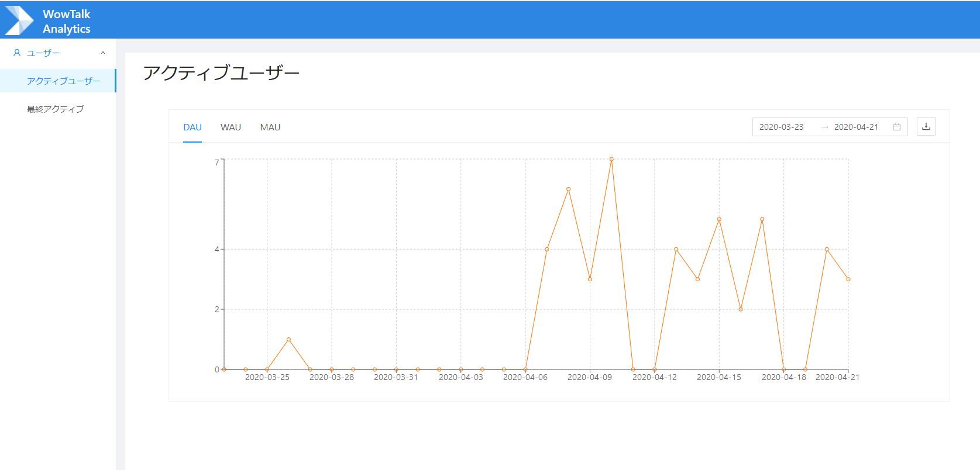Viewport: 980px width, 470px height.
Task: Download chart data with the download icon
Action: 926,127
